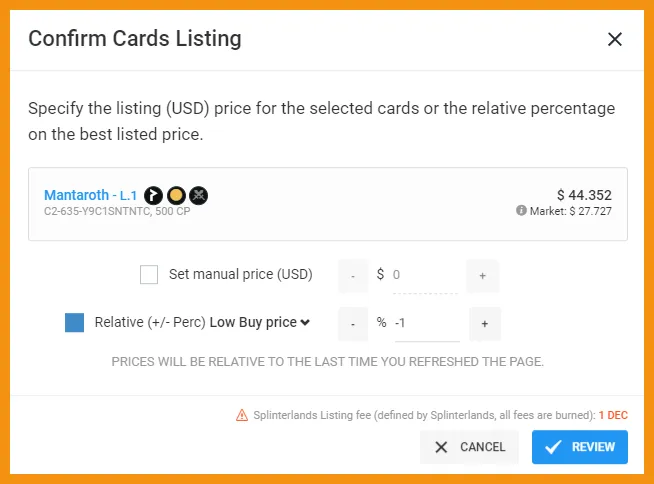Click the $ 44.352 listing price
Image resolution: width=654 pixels, height=484 pixels.
point(584,195)
